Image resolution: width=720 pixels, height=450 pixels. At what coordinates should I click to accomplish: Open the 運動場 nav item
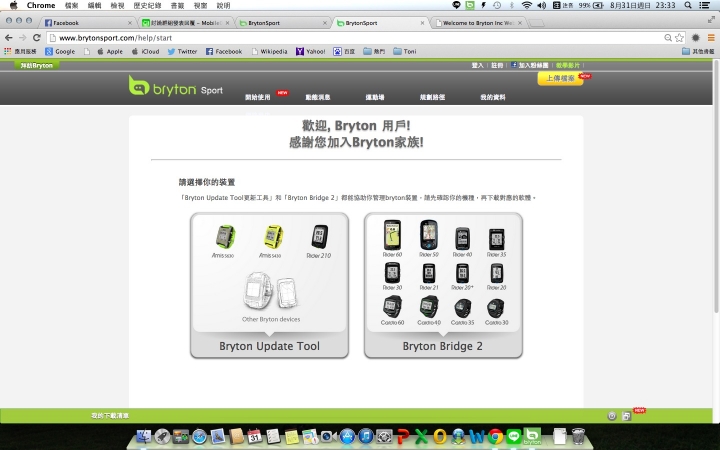click(375, 97)
